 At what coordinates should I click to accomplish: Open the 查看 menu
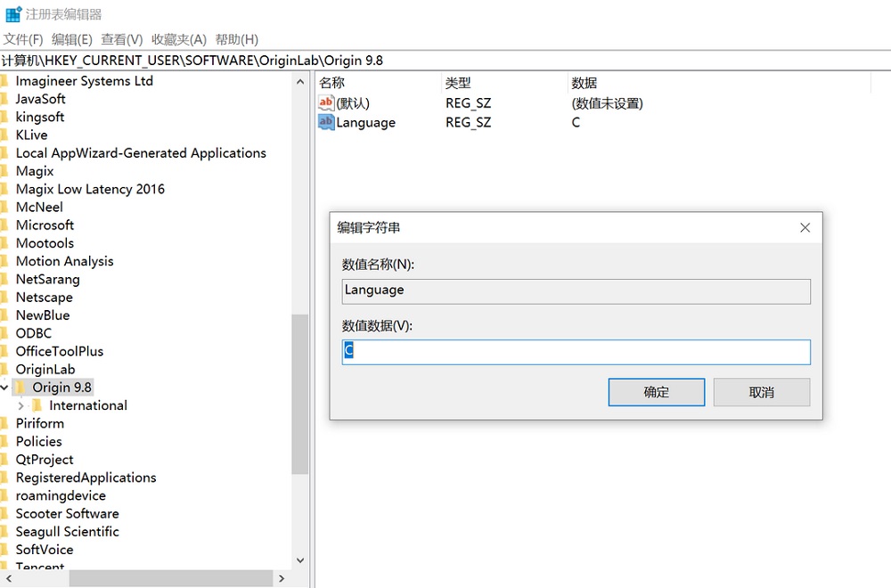(120, 39)
